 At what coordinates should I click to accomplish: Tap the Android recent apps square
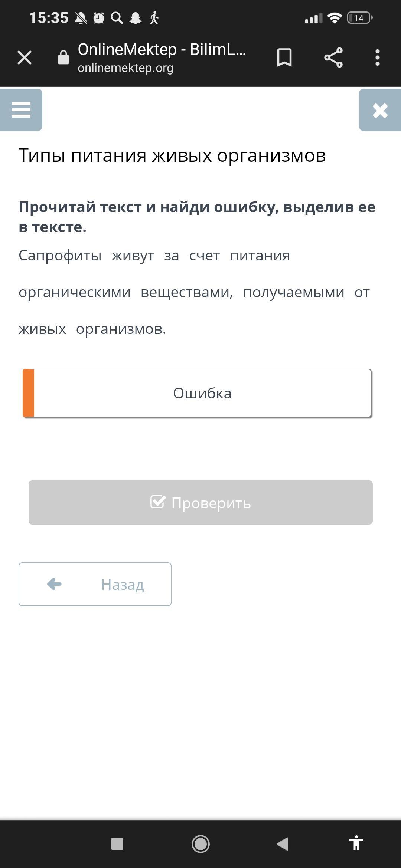(x=117, y=844)
